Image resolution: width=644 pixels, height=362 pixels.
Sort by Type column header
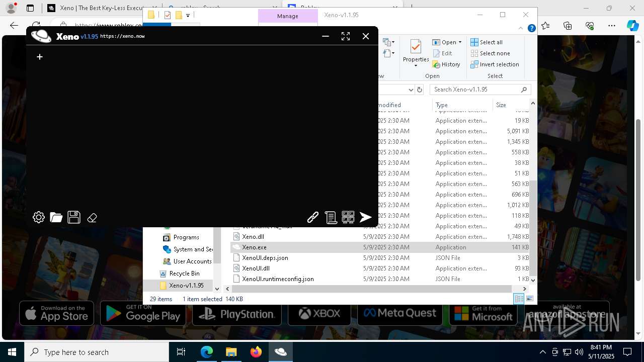click(462, 105)
